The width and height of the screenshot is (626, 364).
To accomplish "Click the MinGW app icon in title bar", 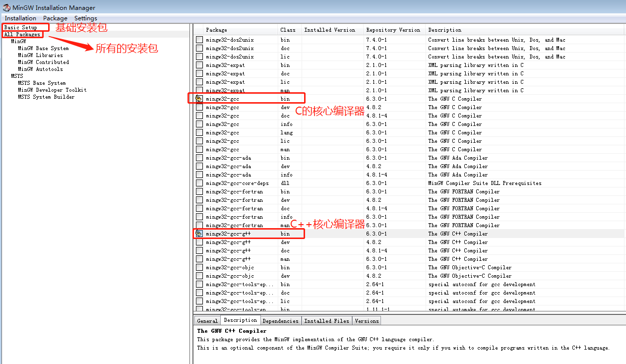I will (6, 7).
